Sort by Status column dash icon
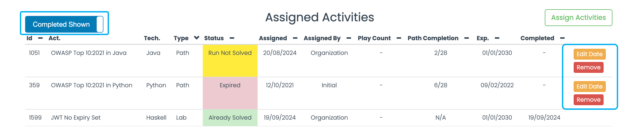 (232, 38)
